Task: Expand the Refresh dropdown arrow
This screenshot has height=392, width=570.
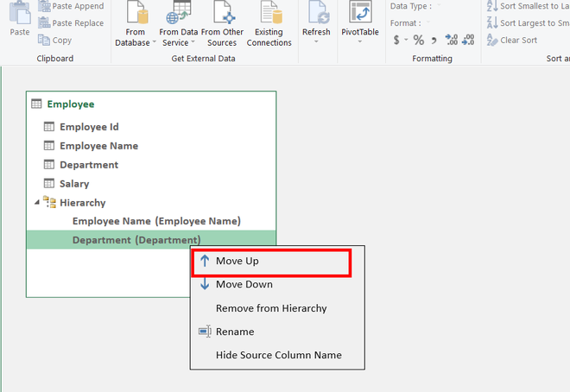Action: click(x=316, y=41)
